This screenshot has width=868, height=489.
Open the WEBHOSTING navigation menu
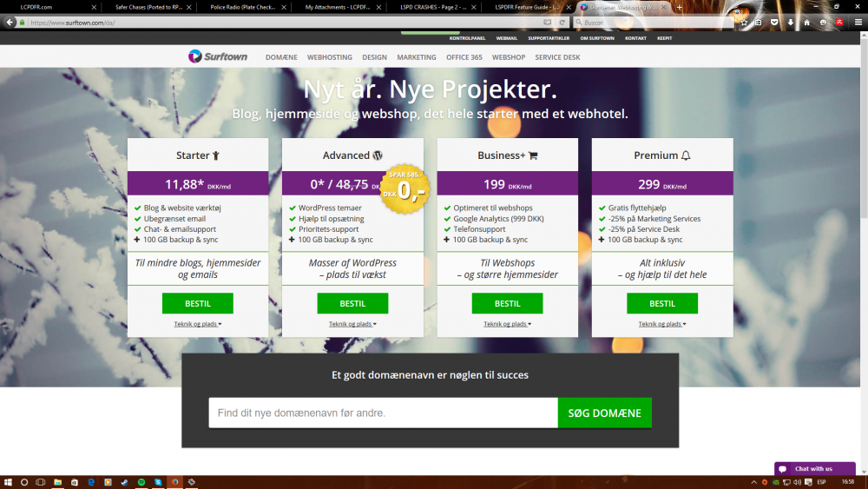tap(329, 57)
